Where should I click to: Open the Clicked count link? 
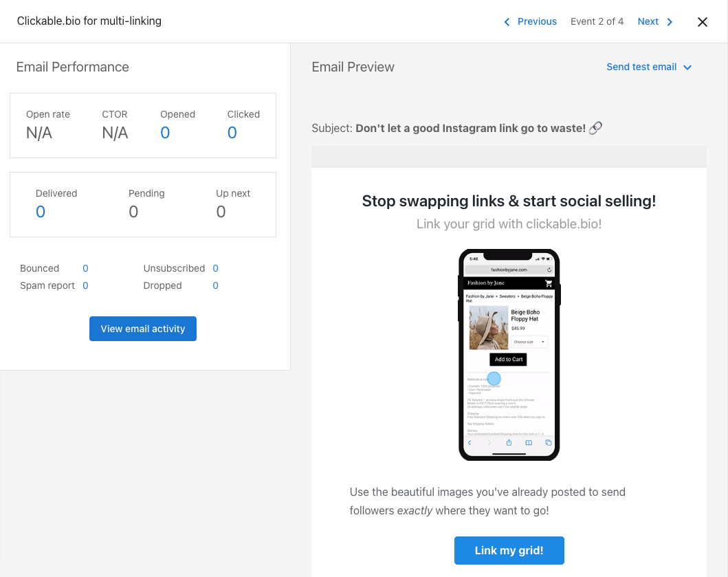[232, 133]
